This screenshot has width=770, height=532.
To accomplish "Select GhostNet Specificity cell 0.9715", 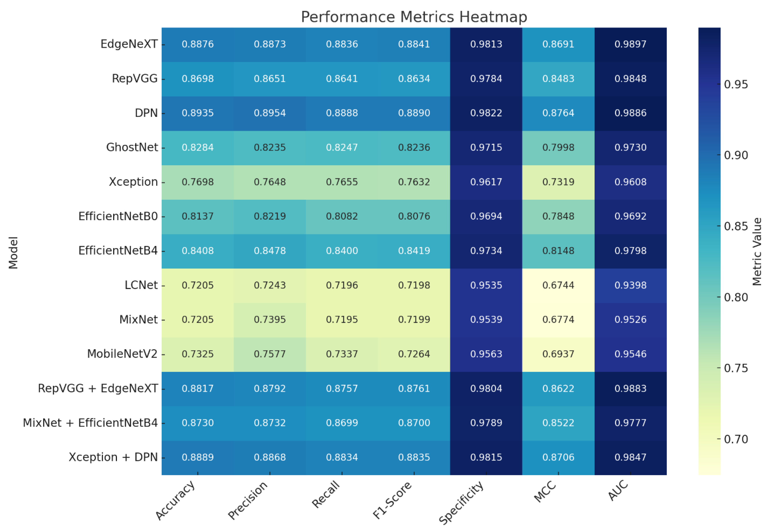I will click(486, 147).
